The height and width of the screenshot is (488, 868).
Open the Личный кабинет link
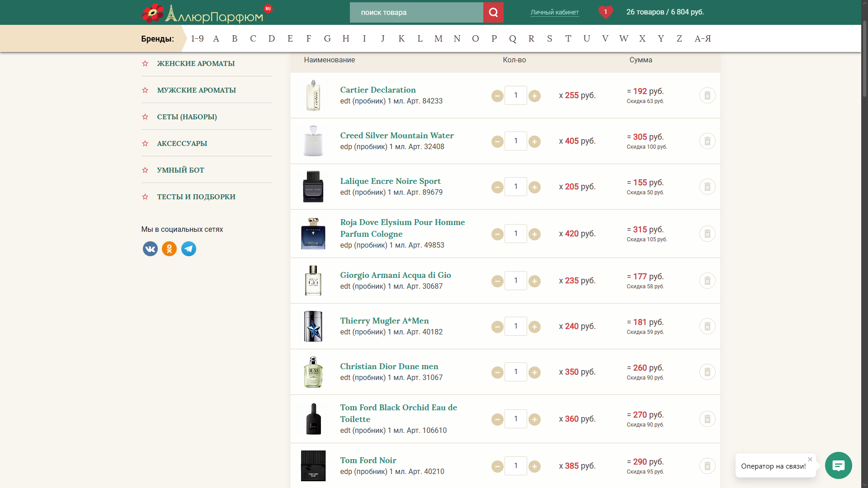point(555,12)
